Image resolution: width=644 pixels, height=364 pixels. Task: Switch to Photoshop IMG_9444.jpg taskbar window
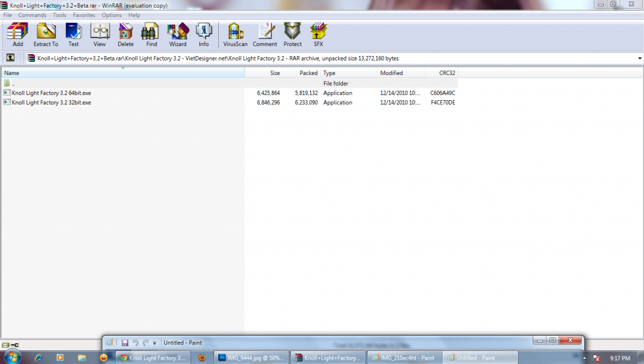point(252,358)
